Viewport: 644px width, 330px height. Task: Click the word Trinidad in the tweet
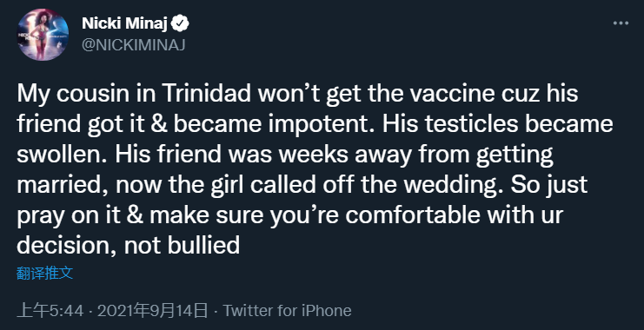pyautogui.click(x=208, y=94)
